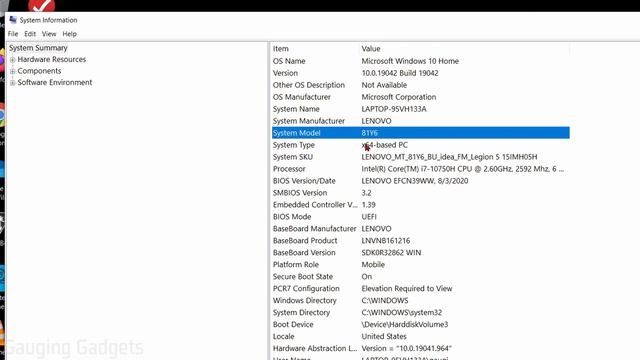Open the Help menu
Image resolution: width=640 pixels, height=360 pixels.
(69, 34)
